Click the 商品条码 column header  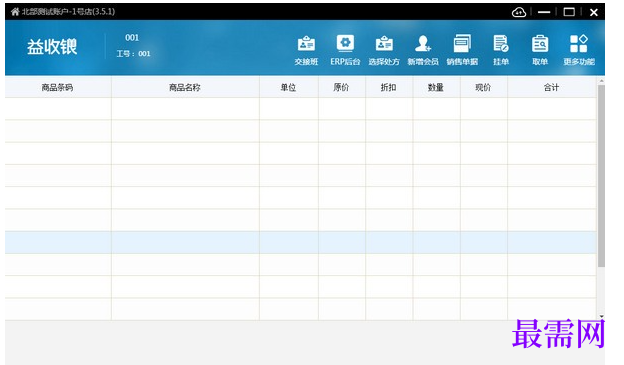click(58, 87)
